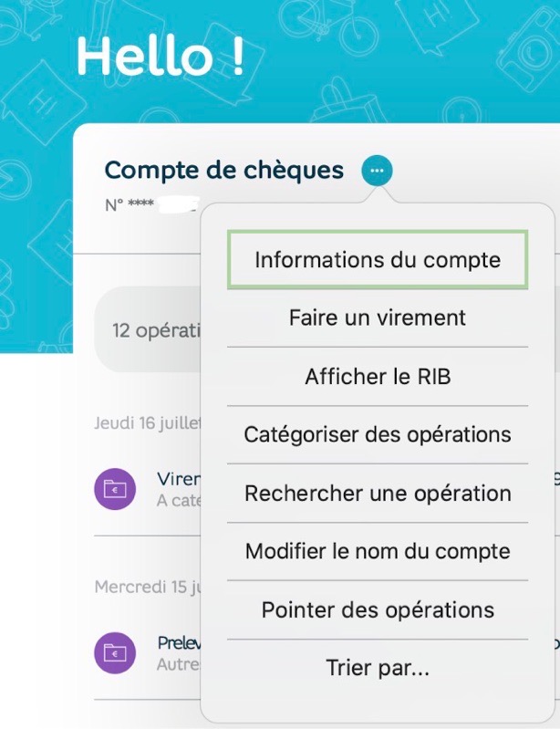Open Rechercher une opération
The width and height of the screenshot is (560, 729).
377,494
